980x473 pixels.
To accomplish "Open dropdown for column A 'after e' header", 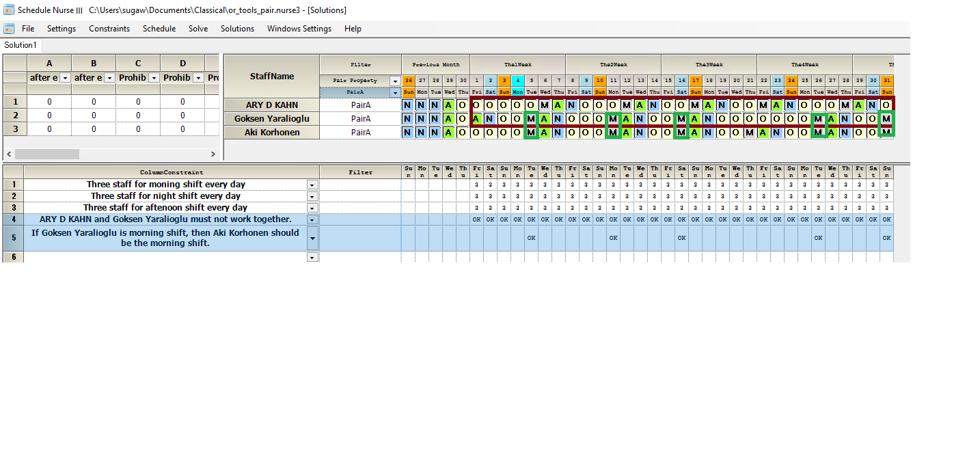I will coord(65,78).
